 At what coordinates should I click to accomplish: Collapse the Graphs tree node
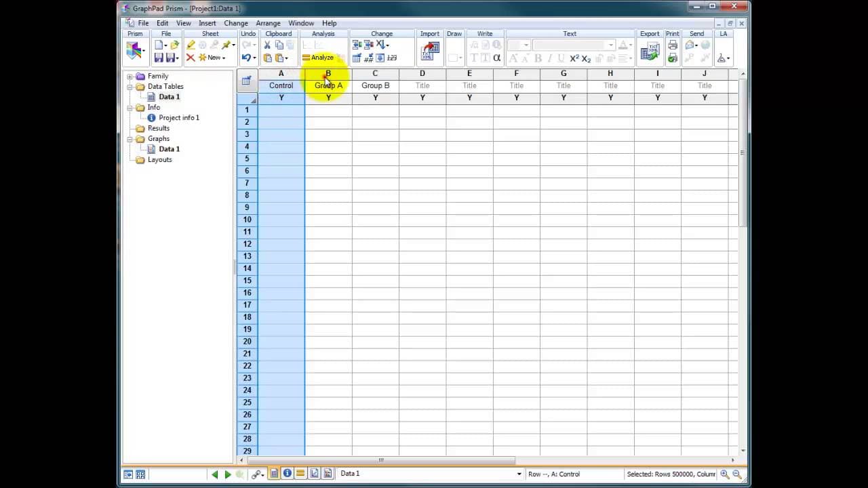point(130,139)
